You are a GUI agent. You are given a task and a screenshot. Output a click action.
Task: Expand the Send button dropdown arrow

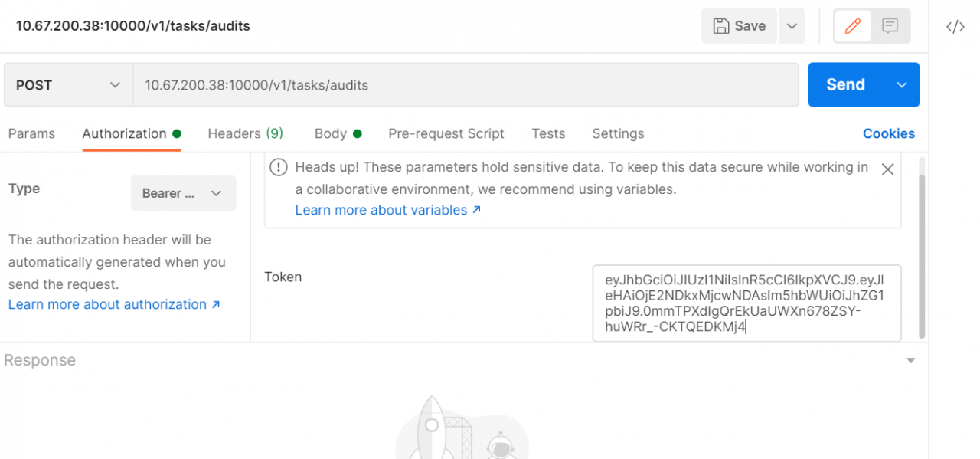902,85
